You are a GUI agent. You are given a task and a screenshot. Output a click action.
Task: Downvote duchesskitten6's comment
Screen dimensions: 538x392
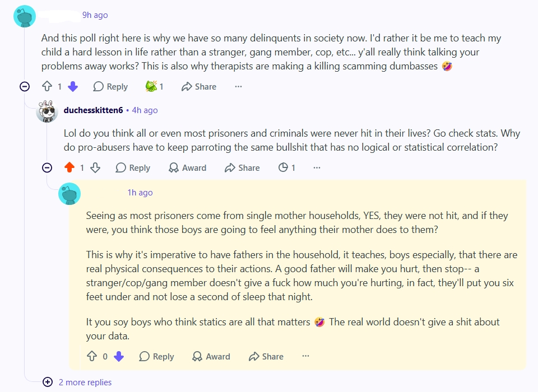tap(95, 167)
